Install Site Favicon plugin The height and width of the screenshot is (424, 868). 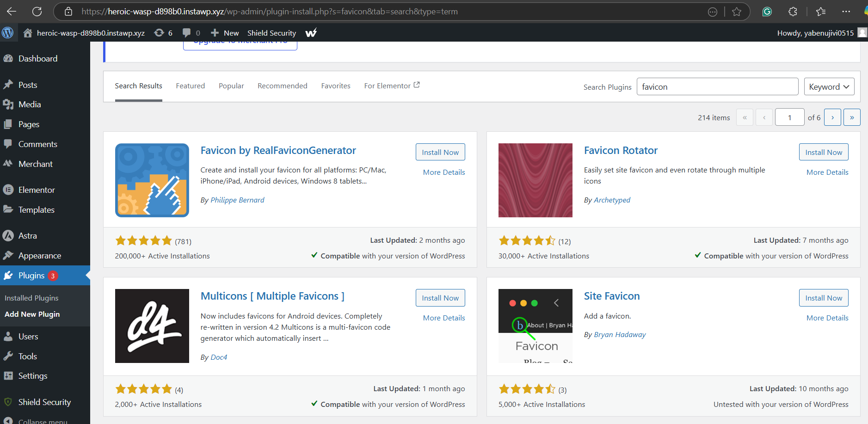(824, 298)
